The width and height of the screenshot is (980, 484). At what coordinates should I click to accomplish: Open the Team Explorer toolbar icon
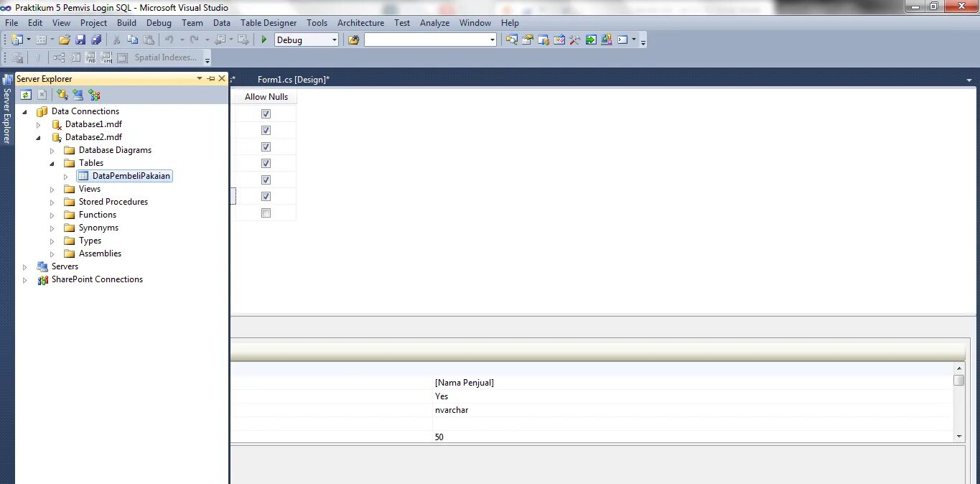543,39
